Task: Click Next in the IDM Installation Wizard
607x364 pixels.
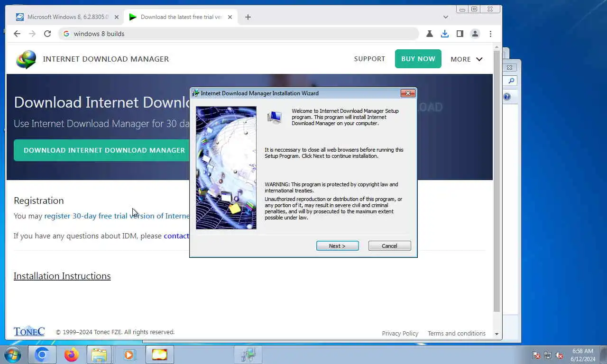Action: point(337,246)
